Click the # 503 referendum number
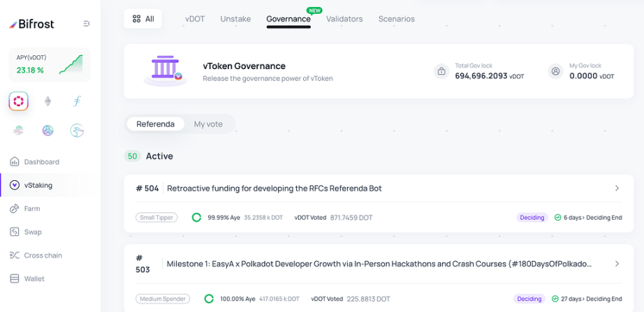 pyautogui.click(x=142, y=264)
